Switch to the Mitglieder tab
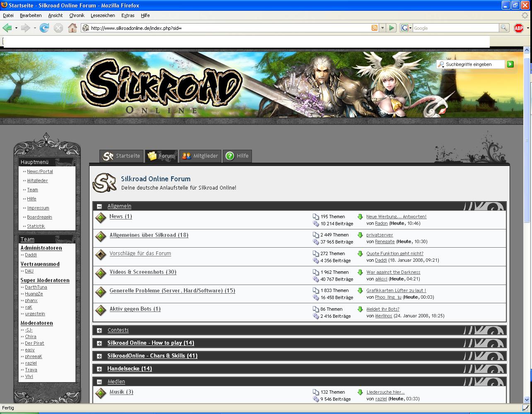Viewport: 532px width, 414px height. pyautogui.click(x=200, y=156)
